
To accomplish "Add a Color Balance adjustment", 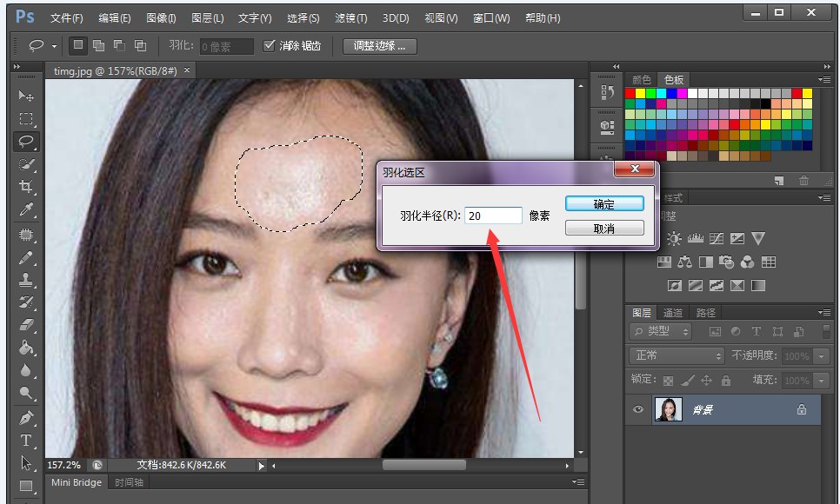I will click(684, 262).
